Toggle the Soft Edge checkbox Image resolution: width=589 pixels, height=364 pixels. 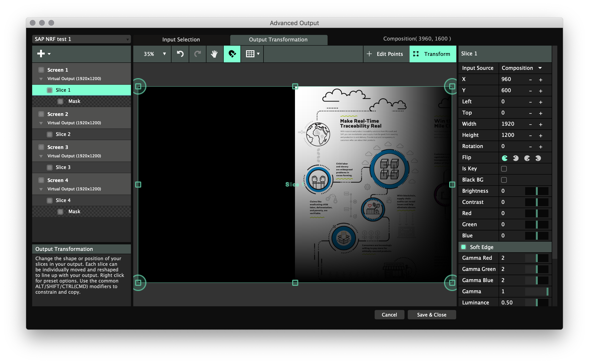point(463,247)
